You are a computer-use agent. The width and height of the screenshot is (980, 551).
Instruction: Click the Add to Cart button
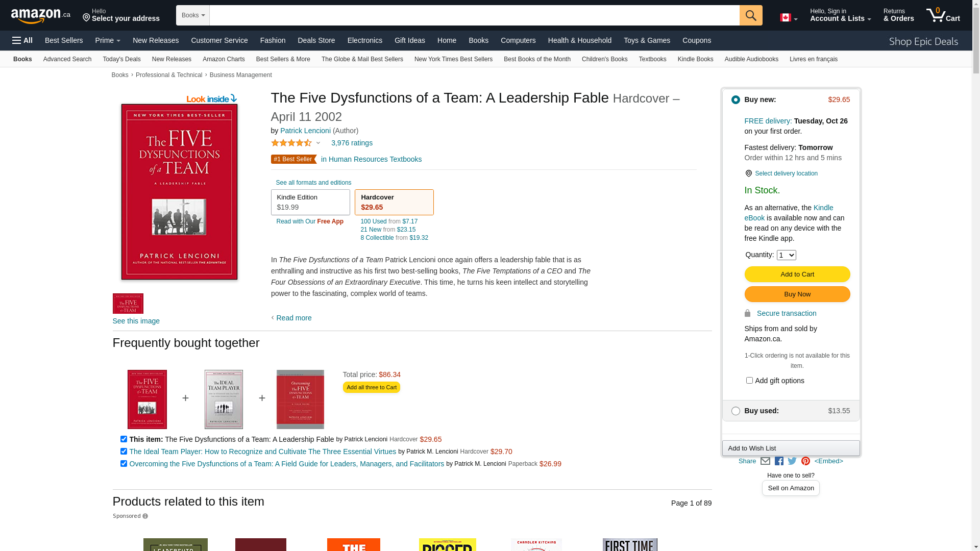tap(797, 274)
